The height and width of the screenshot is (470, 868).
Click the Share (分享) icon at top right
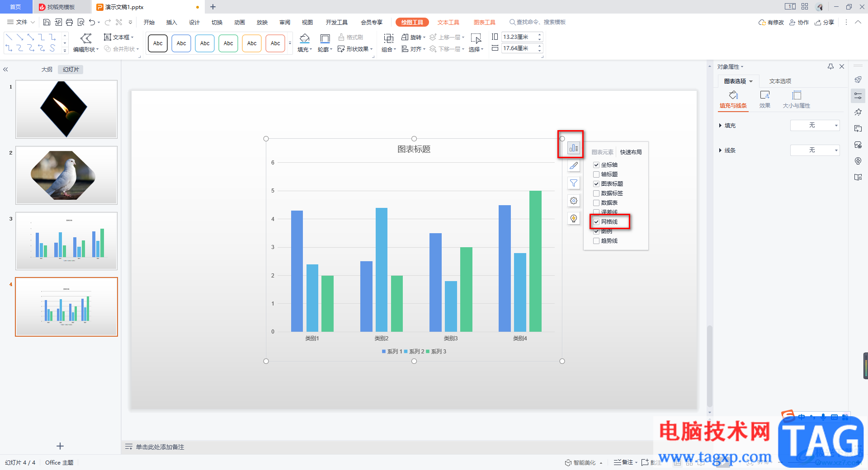pyautogui.click(x=818, y=22)
